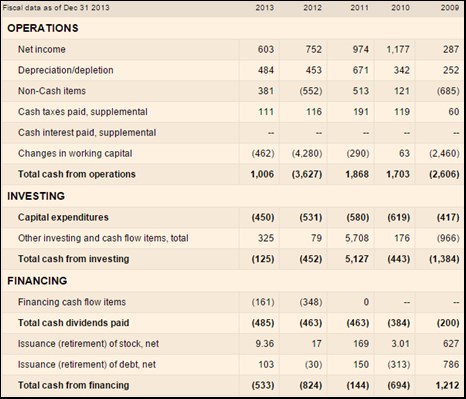The image size is (466, 399).
Task: Click the 2012 column header
Action: coord(312,8)
